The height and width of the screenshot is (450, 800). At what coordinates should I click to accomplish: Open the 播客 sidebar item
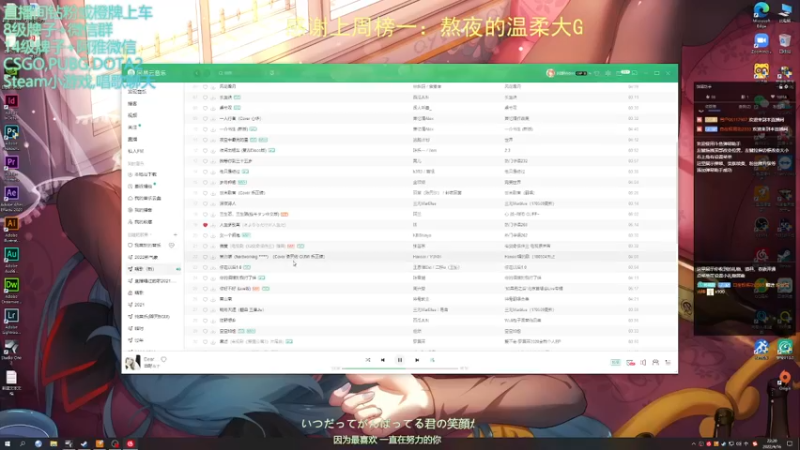[133, 104]
